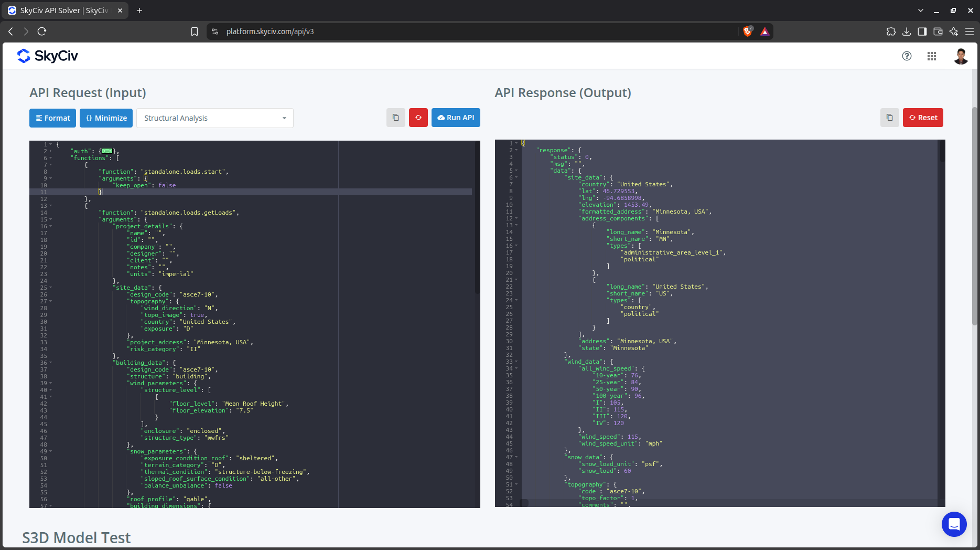
Task: Open the user profile avatar
Action: (x=961, y=56)
